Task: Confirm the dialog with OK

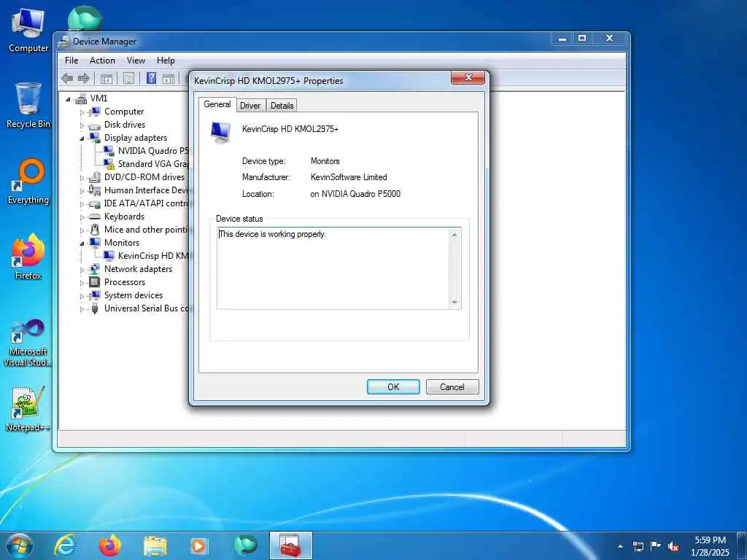Action: click(x=393, y=386)
